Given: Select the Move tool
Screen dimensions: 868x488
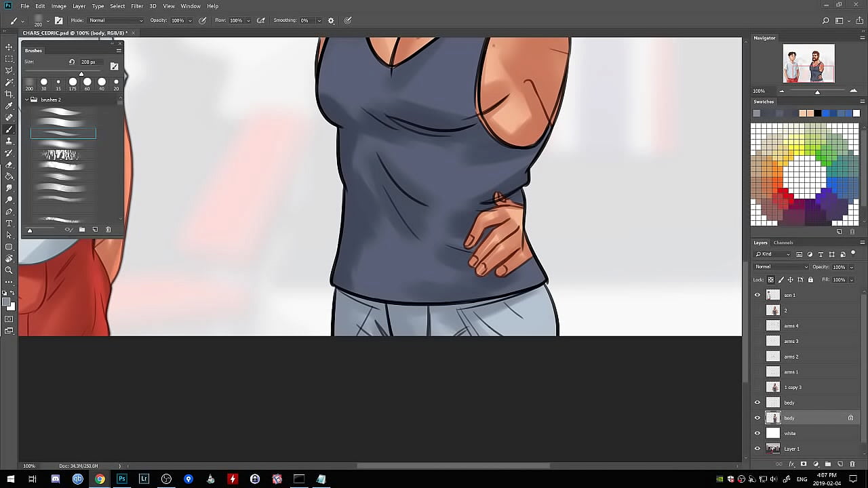Looking at the screenshot, I should point(9,47).
